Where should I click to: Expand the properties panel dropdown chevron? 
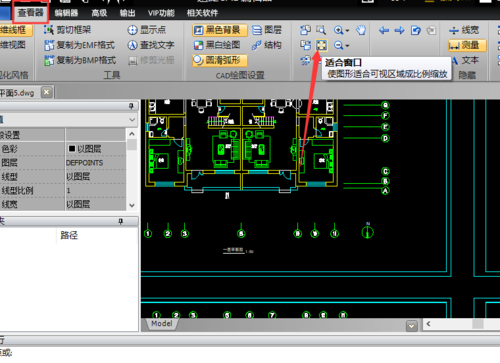tap(132, 119)
